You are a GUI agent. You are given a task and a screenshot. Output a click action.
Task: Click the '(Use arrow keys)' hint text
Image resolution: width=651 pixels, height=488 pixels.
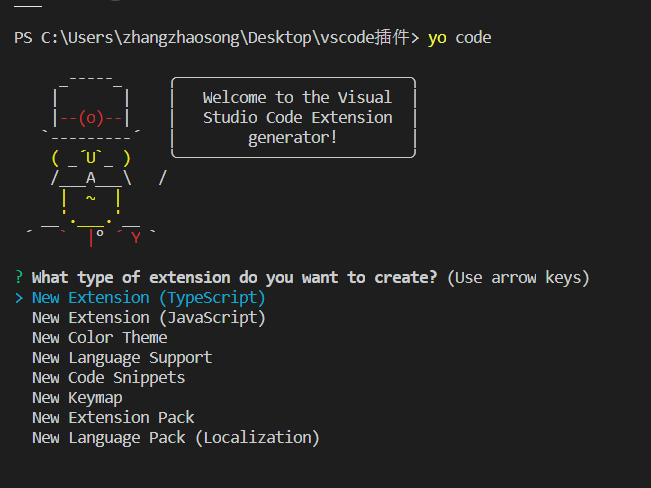518,277
